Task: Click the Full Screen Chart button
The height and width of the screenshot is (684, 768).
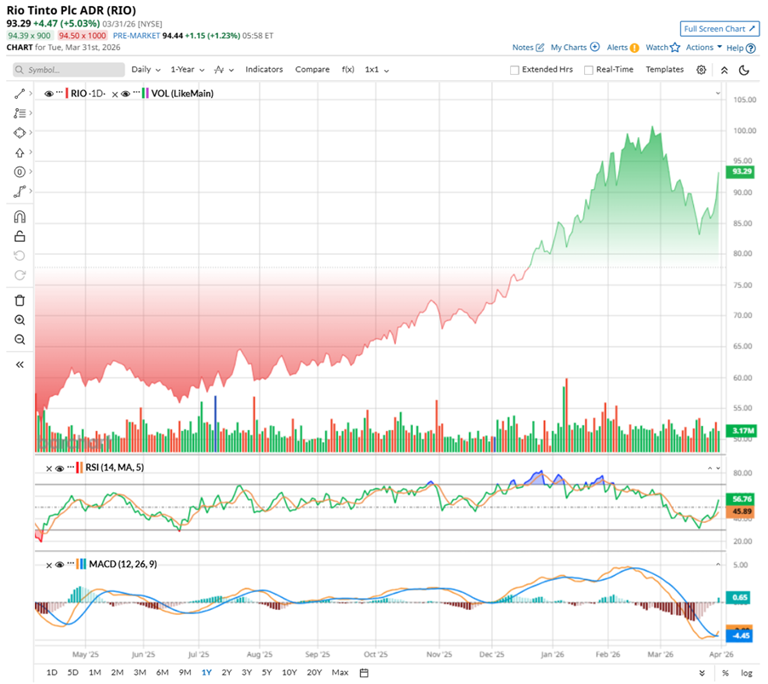Action: click(x=720, y=29)
